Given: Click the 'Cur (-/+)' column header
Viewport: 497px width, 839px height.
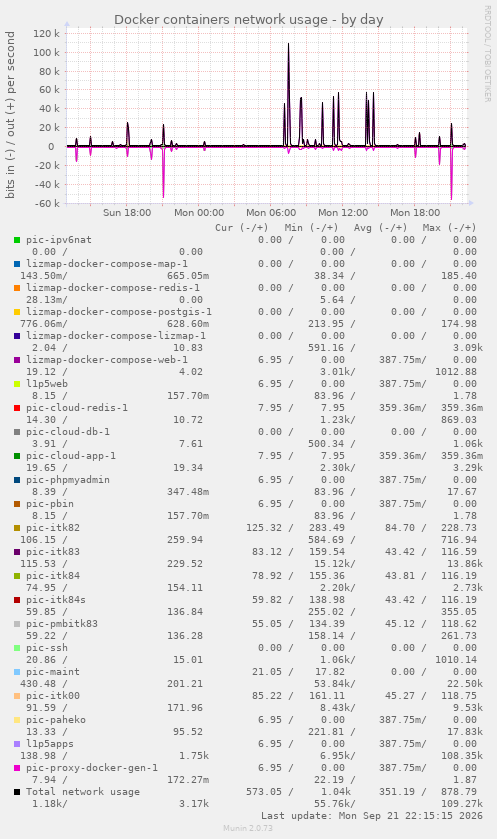Looking at the screenshot, I should [242, 228].
